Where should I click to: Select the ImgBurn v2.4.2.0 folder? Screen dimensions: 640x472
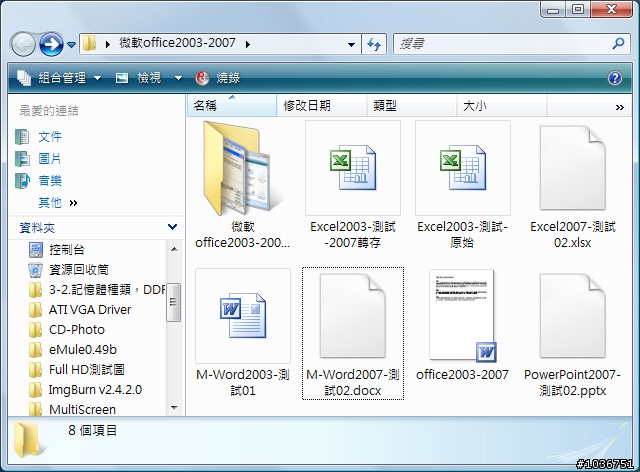point(95,390)
